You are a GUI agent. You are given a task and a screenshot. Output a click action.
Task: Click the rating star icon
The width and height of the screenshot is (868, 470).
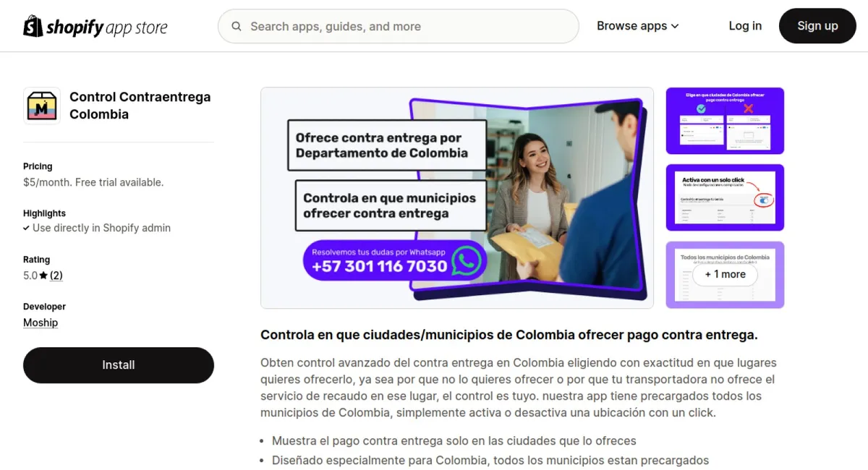click(43, 275)
